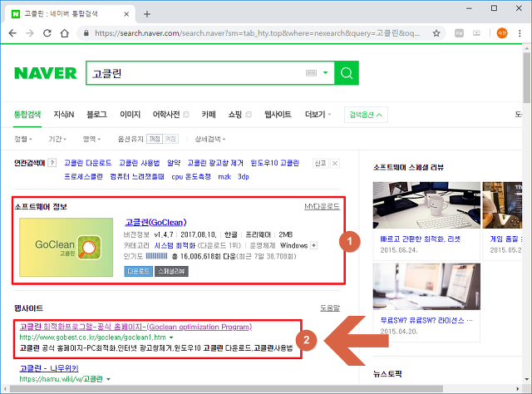
Task: Open the 시스템 최적화 category link
Action: click(175, 245)
